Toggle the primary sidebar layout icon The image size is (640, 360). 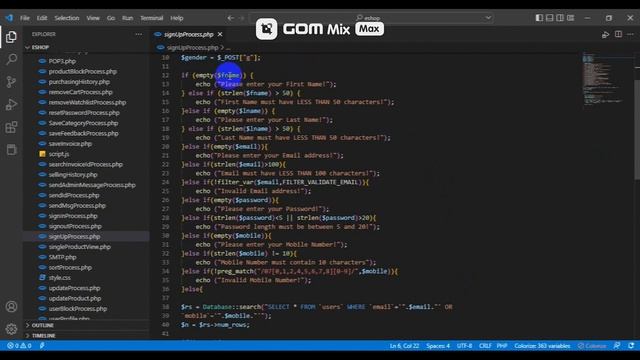pyautogui.click(x=539, y=18)
